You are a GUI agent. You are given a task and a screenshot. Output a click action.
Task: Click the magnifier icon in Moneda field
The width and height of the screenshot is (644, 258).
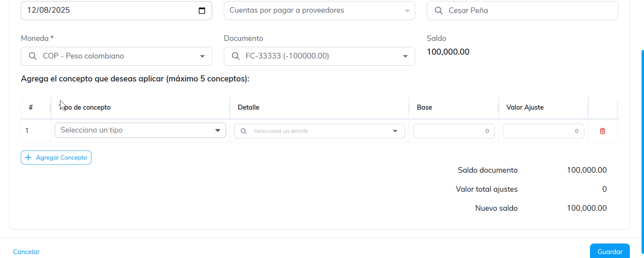click(33, 56)
